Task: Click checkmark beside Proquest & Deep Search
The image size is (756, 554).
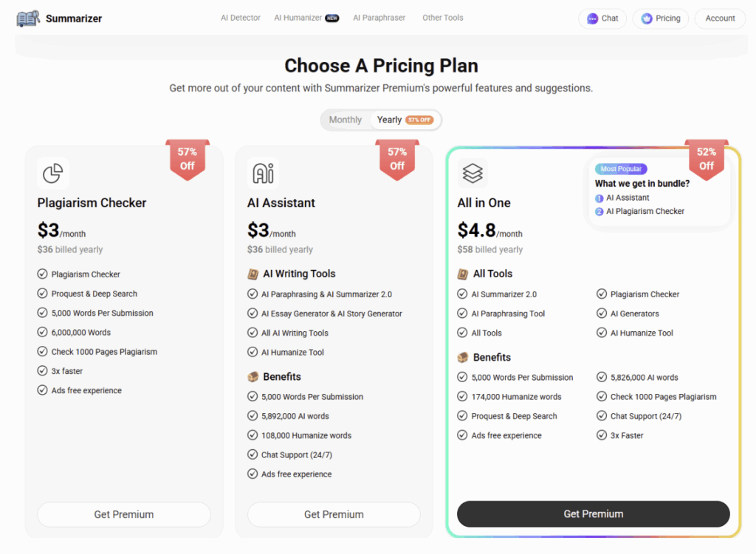Action: coord(42,294)
